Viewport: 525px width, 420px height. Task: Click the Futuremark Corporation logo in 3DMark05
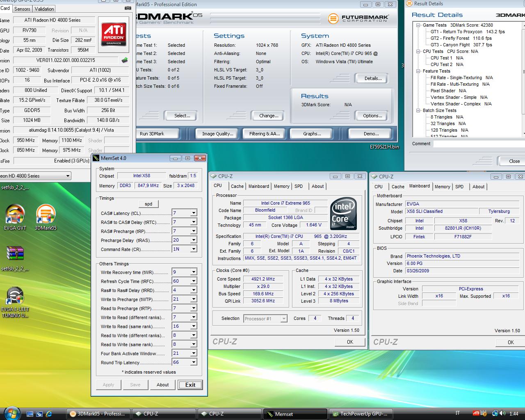[358, 18]
